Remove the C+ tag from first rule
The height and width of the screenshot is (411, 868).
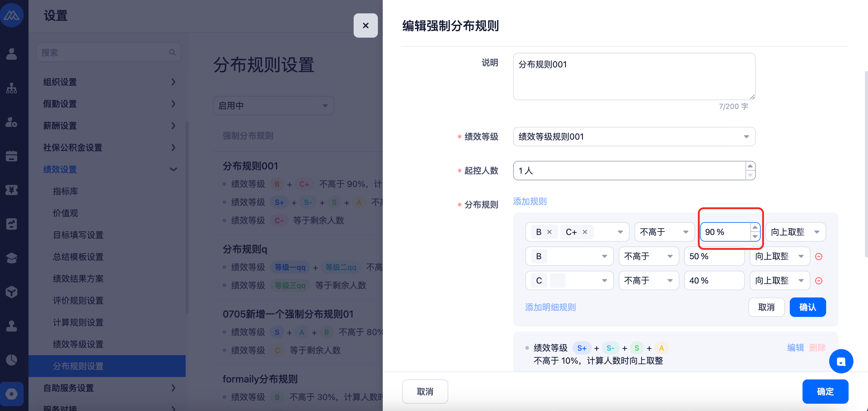[x=585, y=232]
